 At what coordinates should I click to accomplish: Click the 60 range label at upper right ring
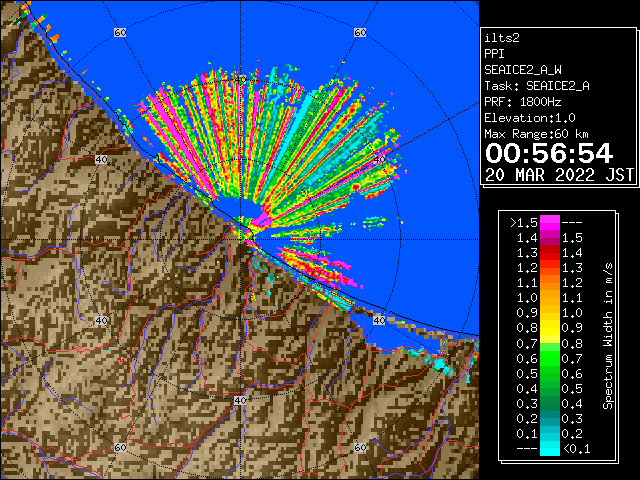click(x=360, y=32)
